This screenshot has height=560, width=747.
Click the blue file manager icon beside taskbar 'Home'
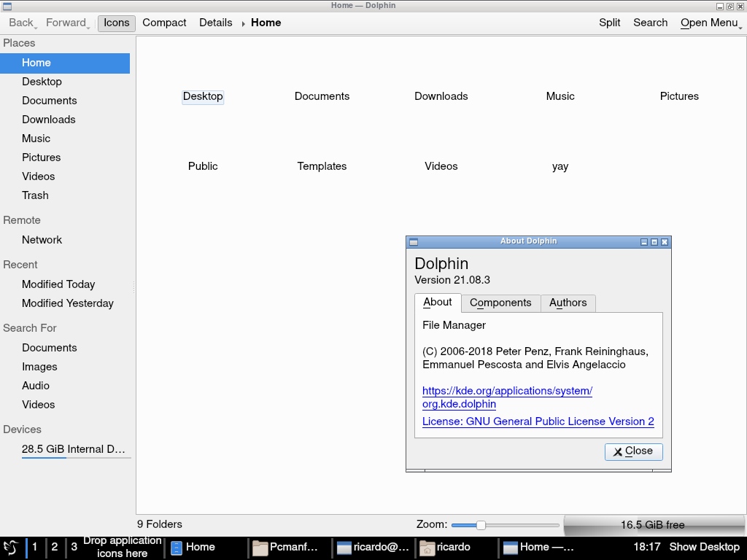(177, 548)
